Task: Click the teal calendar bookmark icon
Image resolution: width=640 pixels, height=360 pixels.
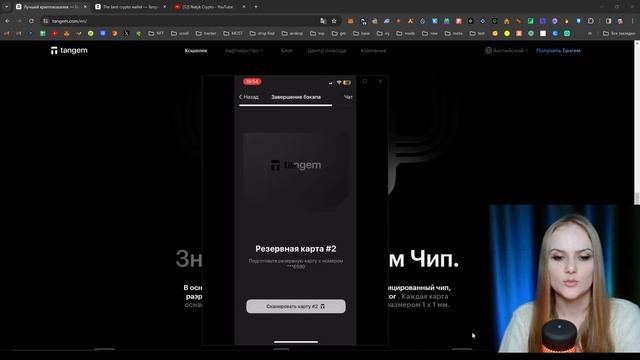Action: [567, 33]
